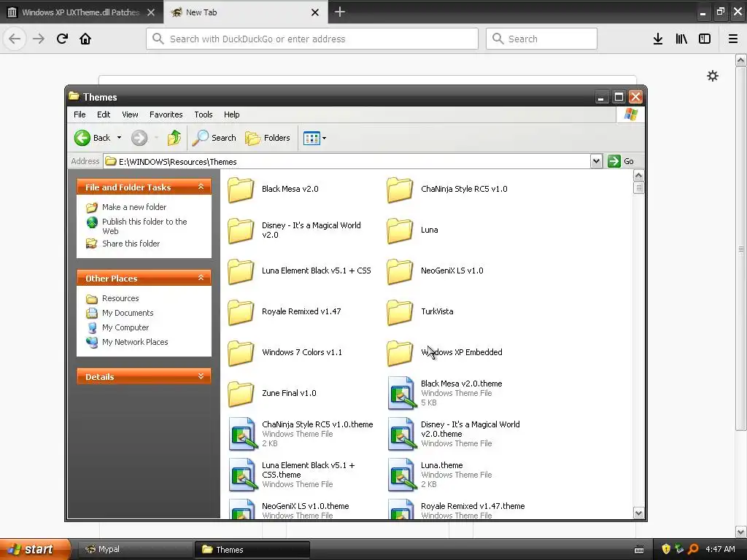Collapse the Other Places panel
The height and width of the screenshot is (560, 747).
201,278
